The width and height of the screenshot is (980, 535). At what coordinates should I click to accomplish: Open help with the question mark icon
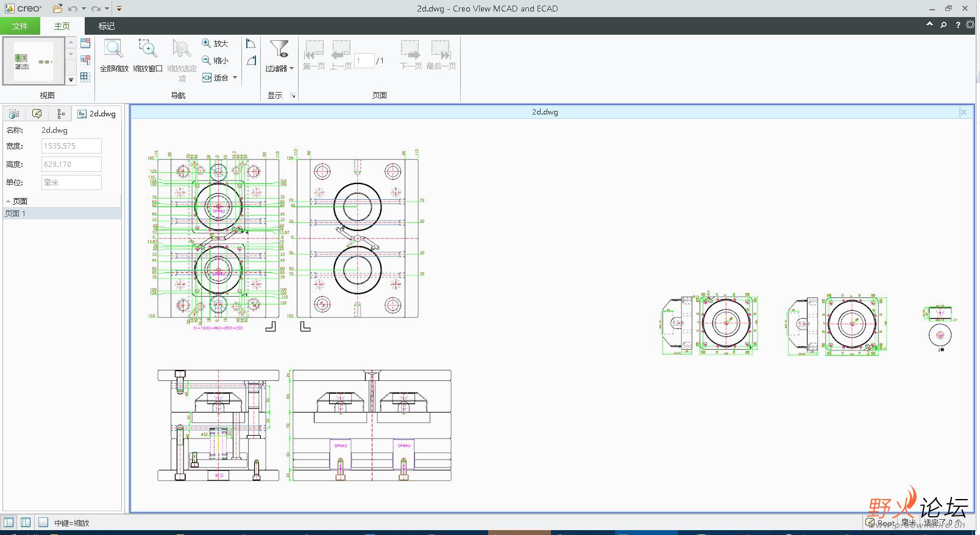click(x=957, y=25)
